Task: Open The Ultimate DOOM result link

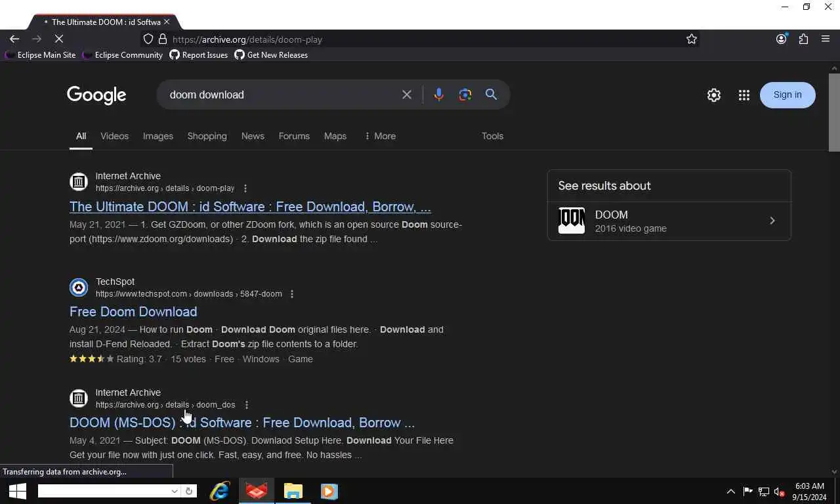Action: coord(250,207)
